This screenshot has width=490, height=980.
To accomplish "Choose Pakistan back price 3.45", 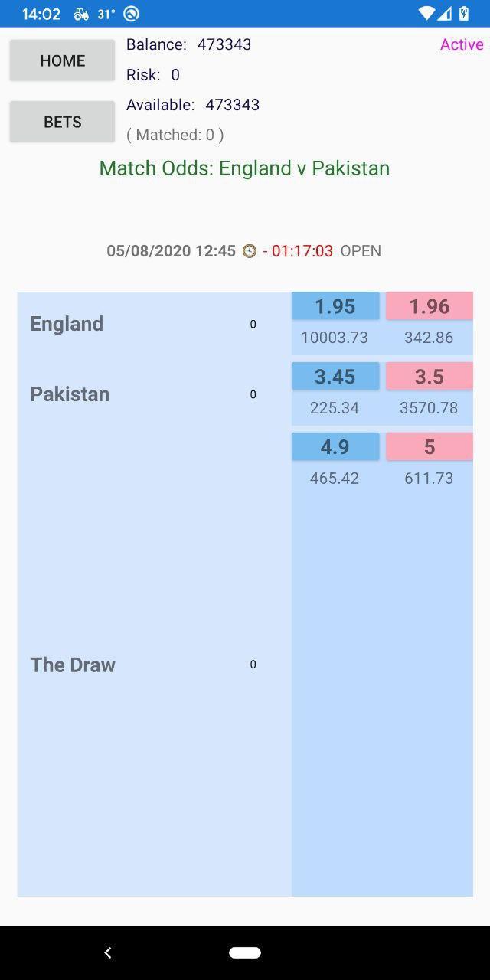I will click(335, 377).
